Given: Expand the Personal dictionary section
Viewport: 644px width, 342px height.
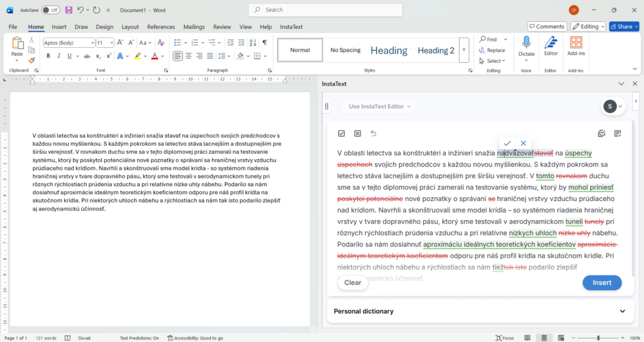Looking at the screenshot, I should (x=622, y=311).
